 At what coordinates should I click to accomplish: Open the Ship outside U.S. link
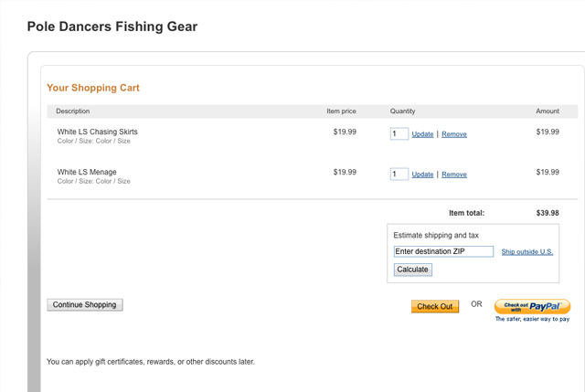pos(527,252)
